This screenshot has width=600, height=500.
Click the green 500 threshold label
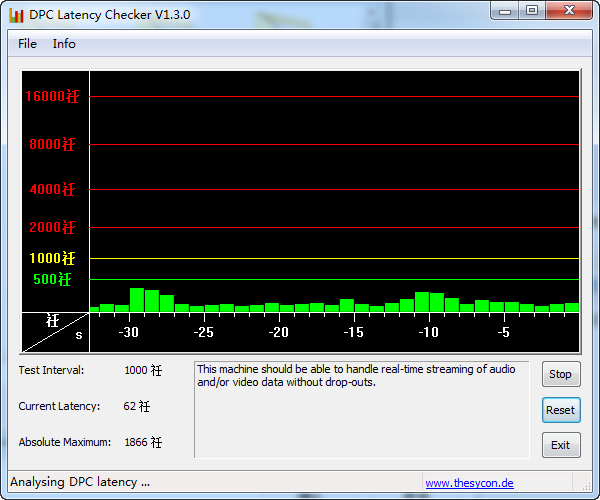click(52, 279)
